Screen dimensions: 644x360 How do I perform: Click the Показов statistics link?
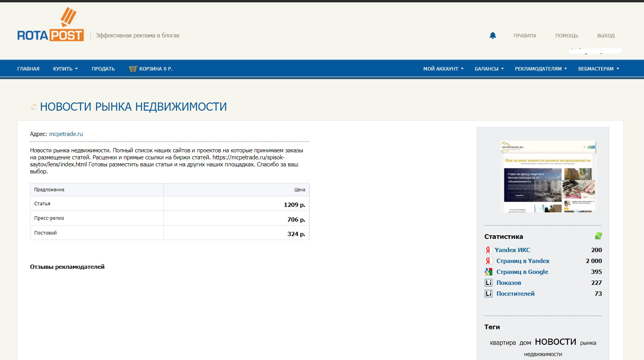(509, 283)
